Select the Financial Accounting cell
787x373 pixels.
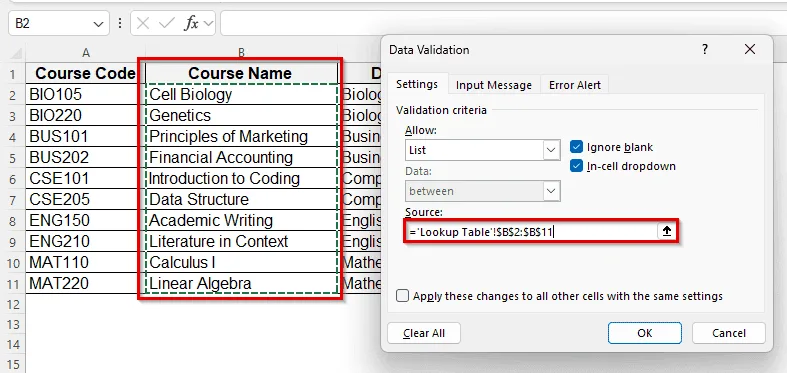point(241,158)
